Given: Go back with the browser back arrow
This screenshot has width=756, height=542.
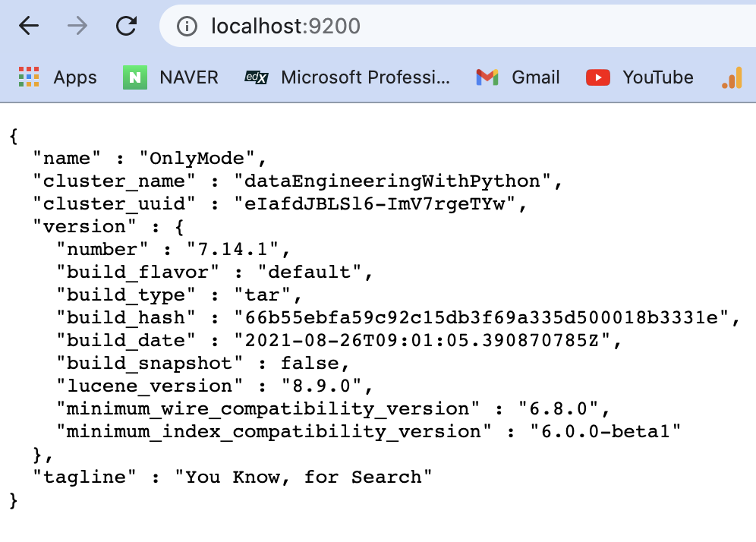Looking at the screenshot, I should pyautogui.click(x=28, y=26).
